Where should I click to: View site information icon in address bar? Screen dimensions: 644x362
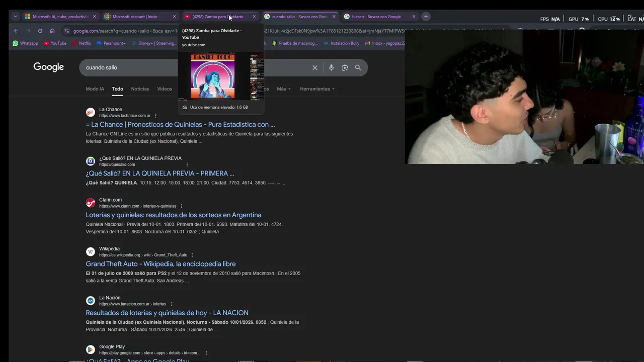coord(66,31)
